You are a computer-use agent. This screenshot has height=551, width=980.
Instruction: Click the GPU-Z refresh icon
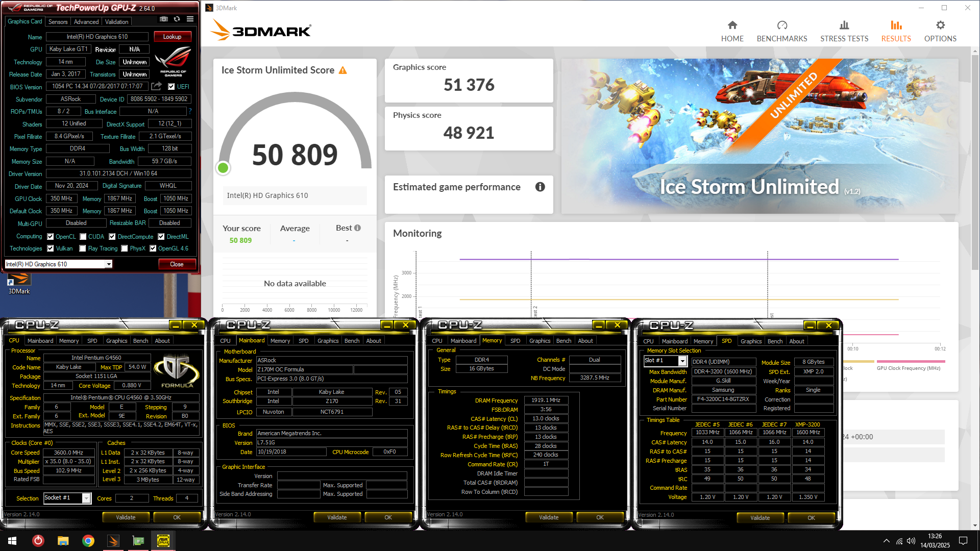tap(177, 19)
